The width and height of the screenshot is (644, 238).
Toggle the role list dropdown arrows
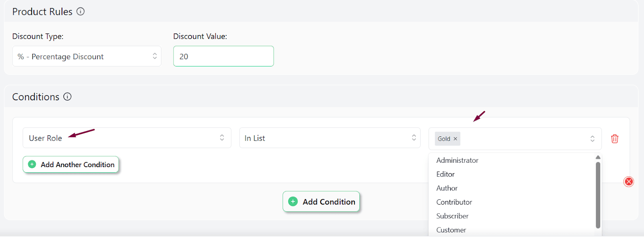click(592, 139)
